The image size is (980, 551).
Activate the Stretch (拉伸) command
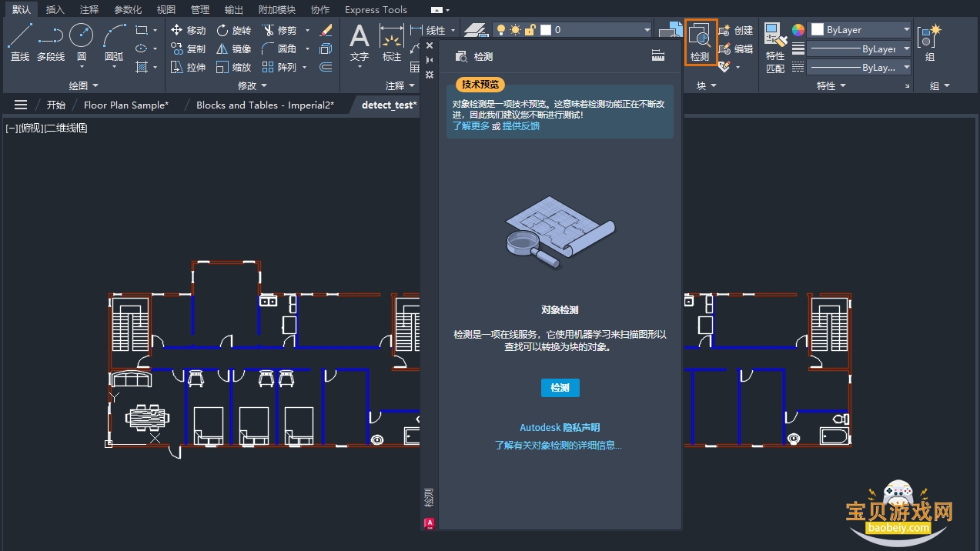188,67
